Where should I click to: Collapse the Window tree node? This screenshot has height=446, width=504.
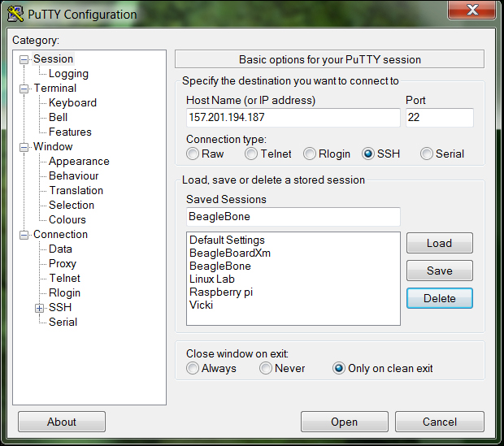pos(24,148)
